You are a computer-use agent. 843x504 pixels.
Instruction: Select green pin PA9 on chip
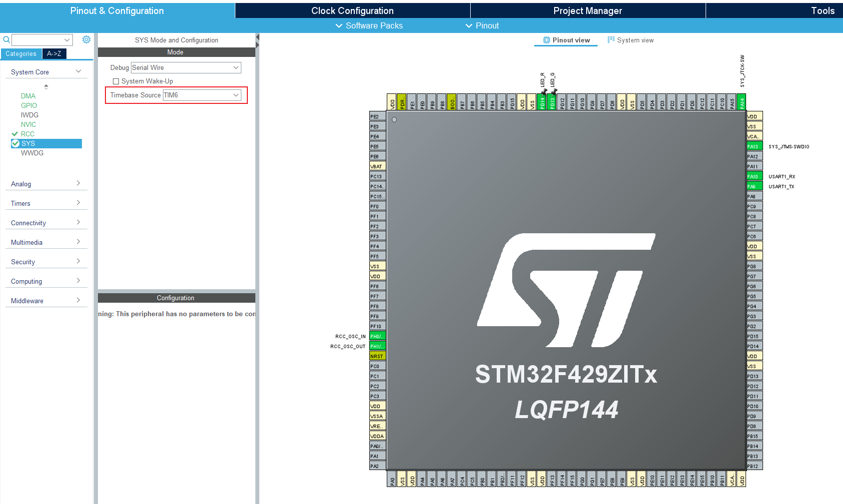[755, 186]
